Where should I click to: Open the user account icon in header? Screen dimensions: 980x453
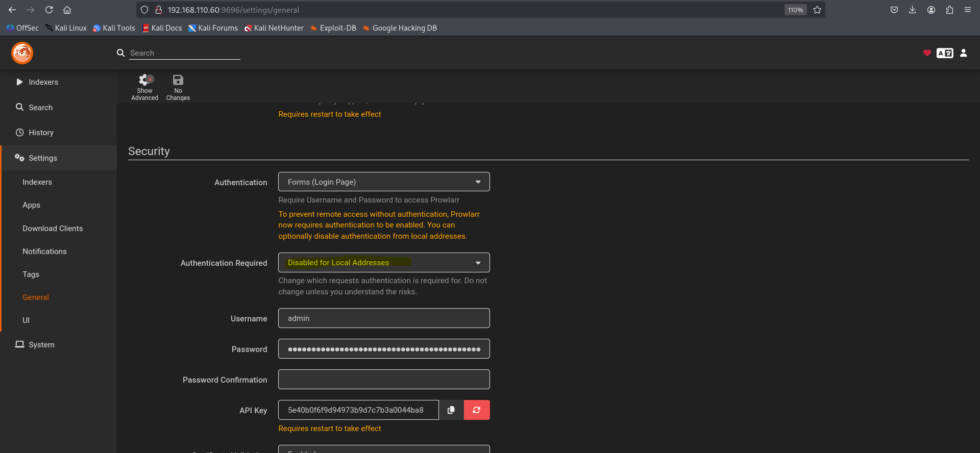click(963, 53)
